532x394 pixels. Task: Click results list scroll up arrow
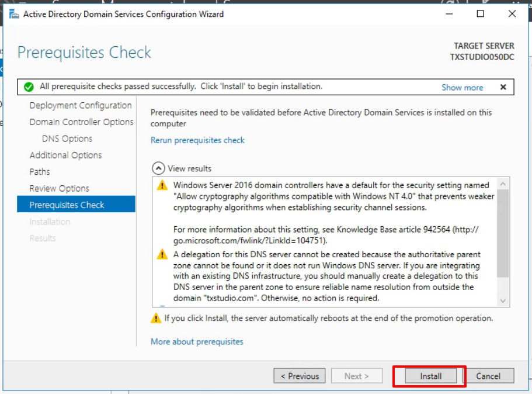503,184
